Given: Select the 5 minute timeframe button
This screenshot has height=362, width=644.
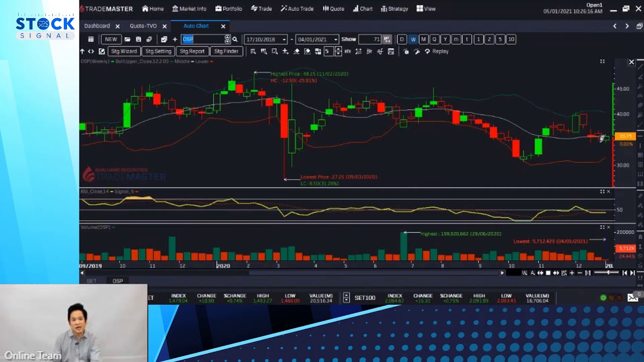Looking at the screenshot, I should [x=500, y=39].
